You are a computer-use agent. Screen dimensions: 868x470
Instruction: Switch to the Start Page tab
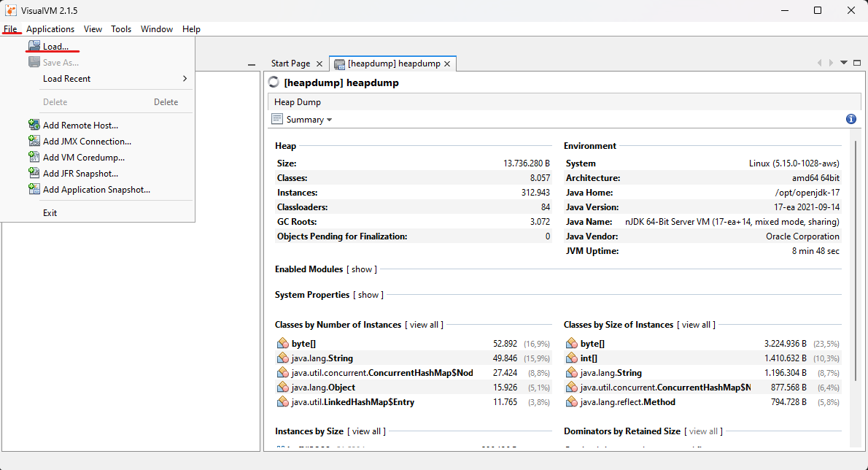click(290, 63)
